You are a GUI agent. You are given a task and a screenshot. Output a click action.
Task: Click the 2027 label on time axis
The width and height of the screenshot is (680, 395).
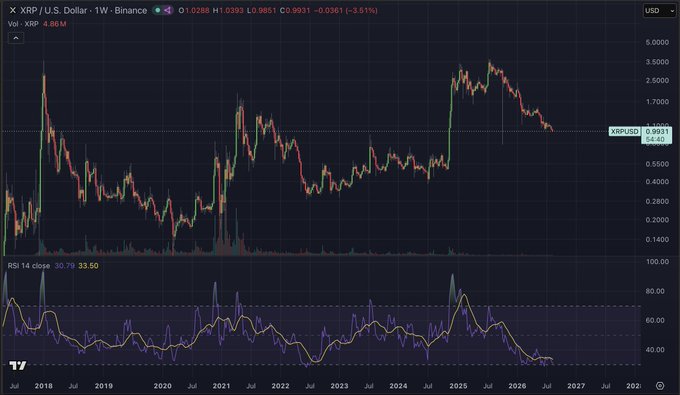(x=576, y=385)
